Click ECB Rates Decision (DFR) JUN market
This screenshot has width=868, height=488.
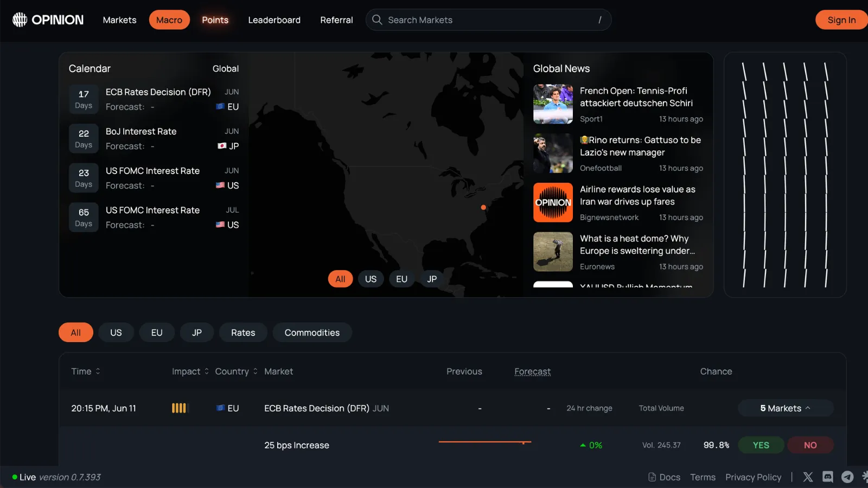click(x=327, y=408)
